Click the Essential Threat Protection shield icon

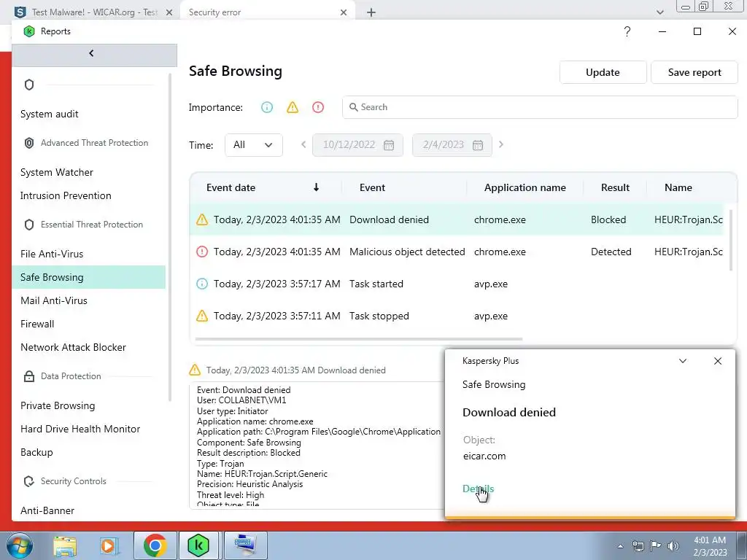(29, 225)
